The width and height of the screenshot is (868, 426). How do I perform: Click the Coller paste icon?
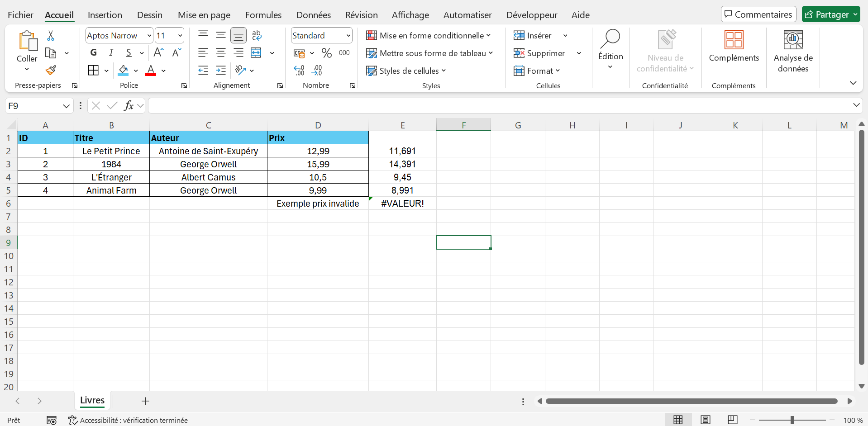click(28, 40)
